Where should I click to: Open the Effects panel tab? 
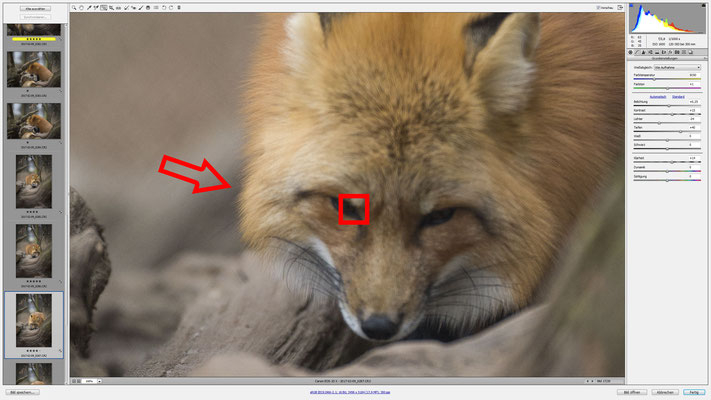670,53
